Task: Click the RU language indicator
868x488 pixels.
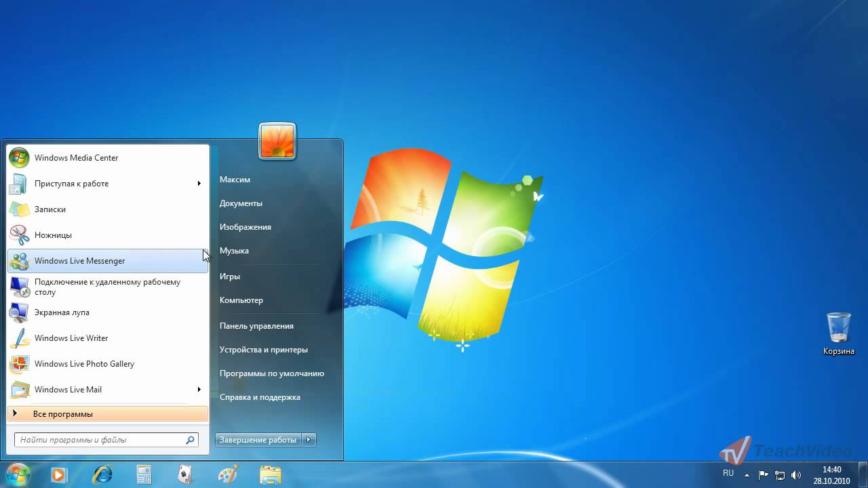Action: pos(728,473)
